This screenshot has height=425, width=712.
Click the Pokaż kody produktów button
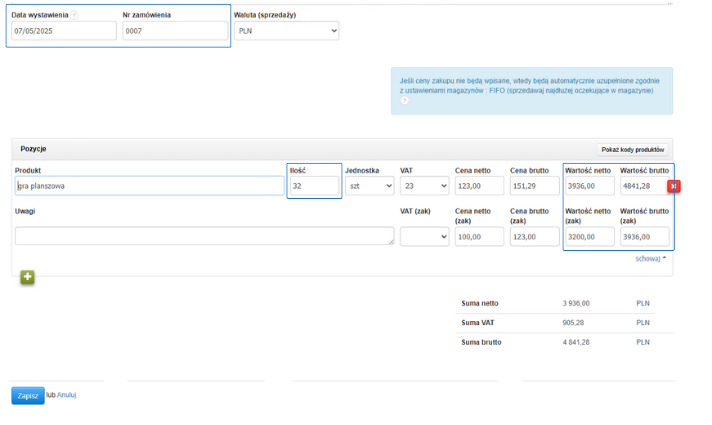click(x=632, y=149)
